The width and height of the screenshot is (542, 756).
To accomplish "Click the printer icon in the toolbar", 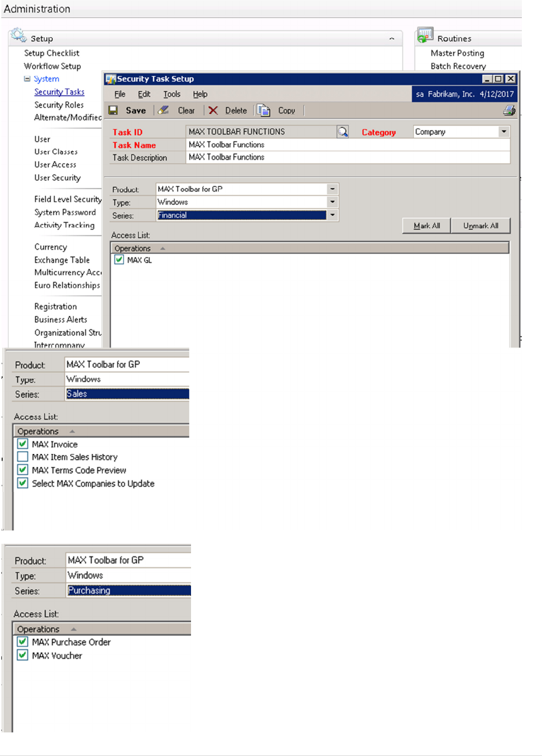I will point(509,110).
